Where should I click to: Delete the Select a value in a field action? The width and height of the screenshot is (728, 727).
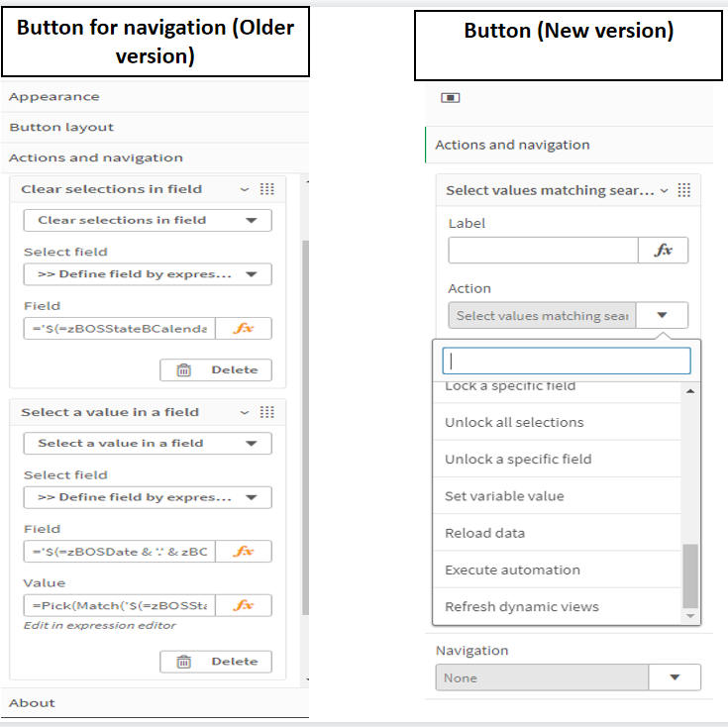pos(215,662)
